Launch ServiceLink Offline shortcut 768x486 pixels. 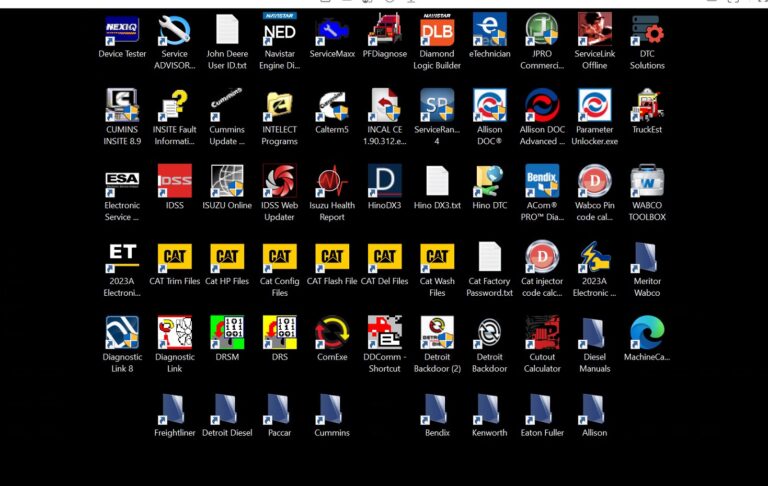(595, 30)
